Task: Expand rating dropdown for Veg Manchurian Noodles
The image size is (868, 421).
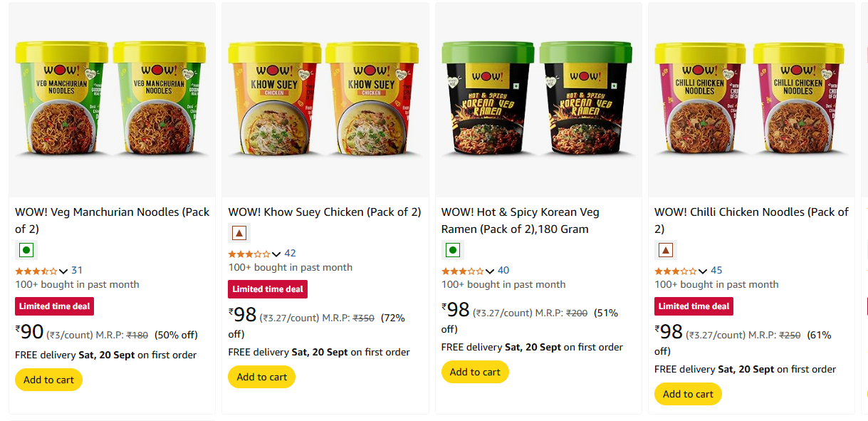Action: [x=63, y=271]
